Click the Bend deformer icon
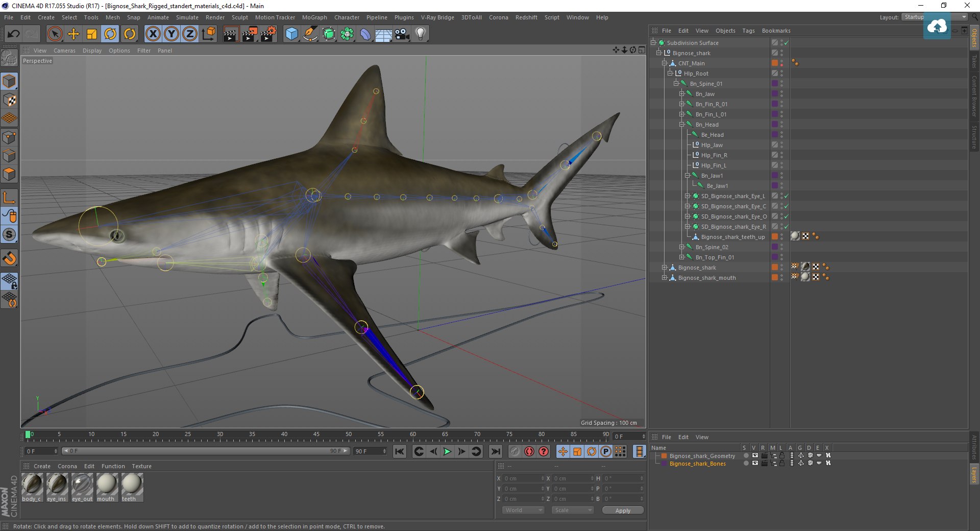980x531 pixels. (365, 34)
